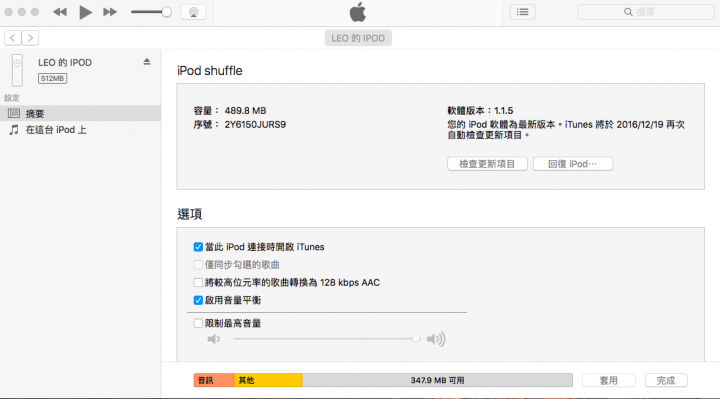Click serial number 2Y6150JURS9
Screen dimensions: 720x399
[255, 124]
